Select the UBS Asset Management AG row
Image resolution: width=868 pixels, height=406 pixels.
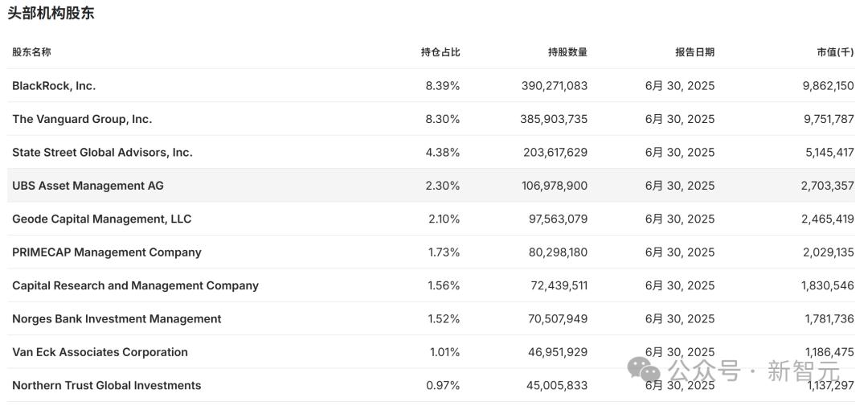coord(88,186)
